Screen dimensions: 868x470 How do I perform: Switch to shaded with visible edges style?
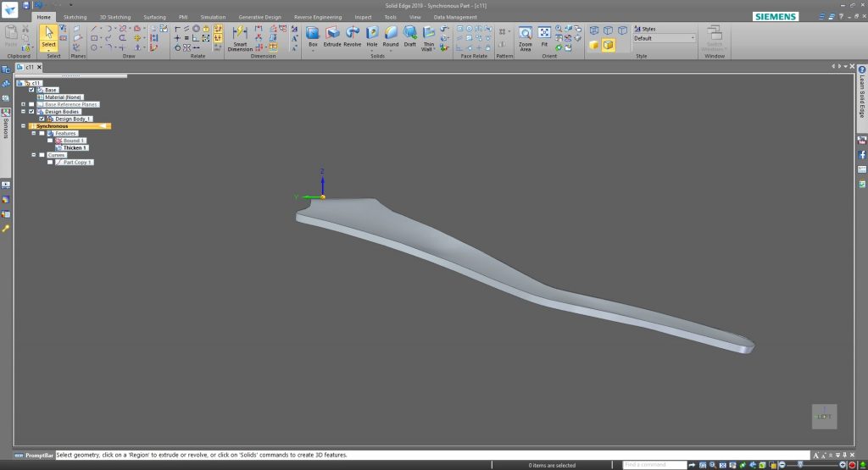pos(609,45)
